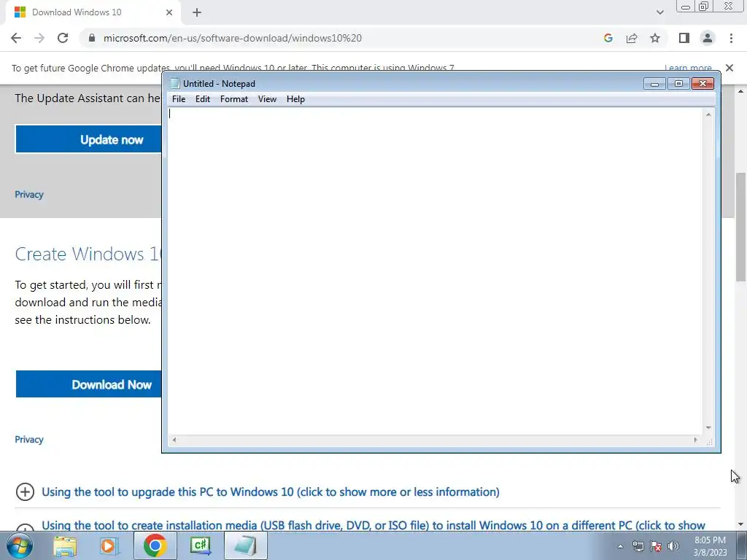This screenshot has width=747, height=560.
Task: Select the Notepad taskbar button
Action: pyautogui.click(x=245, y=545)
